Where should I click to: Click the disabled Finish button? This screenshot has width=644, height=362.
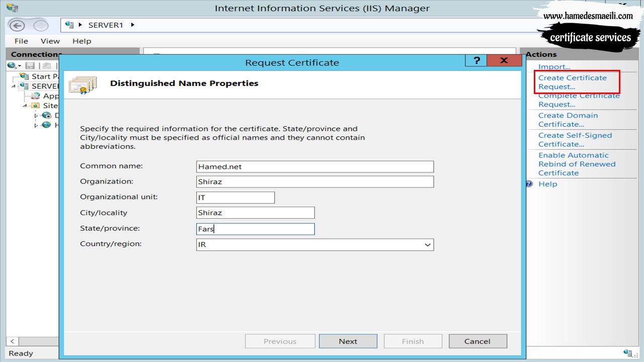[x=413, y=341]
